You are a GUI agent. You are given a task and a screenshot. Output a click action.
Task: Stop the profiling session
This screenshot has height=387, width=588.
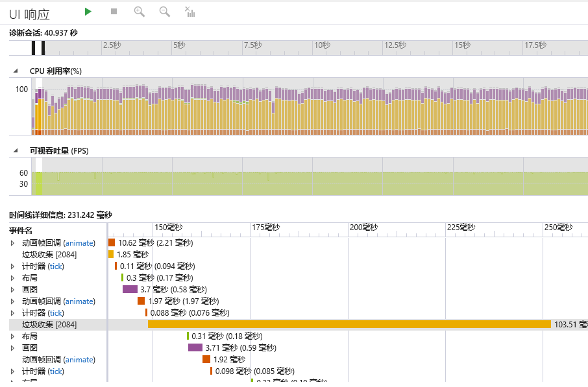pos(114,12)
